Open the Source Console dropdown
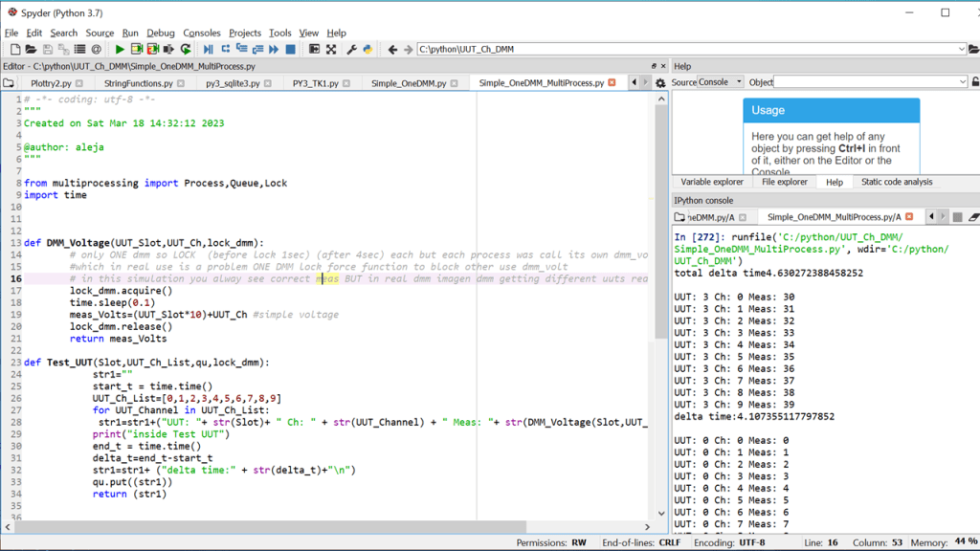The height and width of the screenshot is (551, 980). coord(721,82)
